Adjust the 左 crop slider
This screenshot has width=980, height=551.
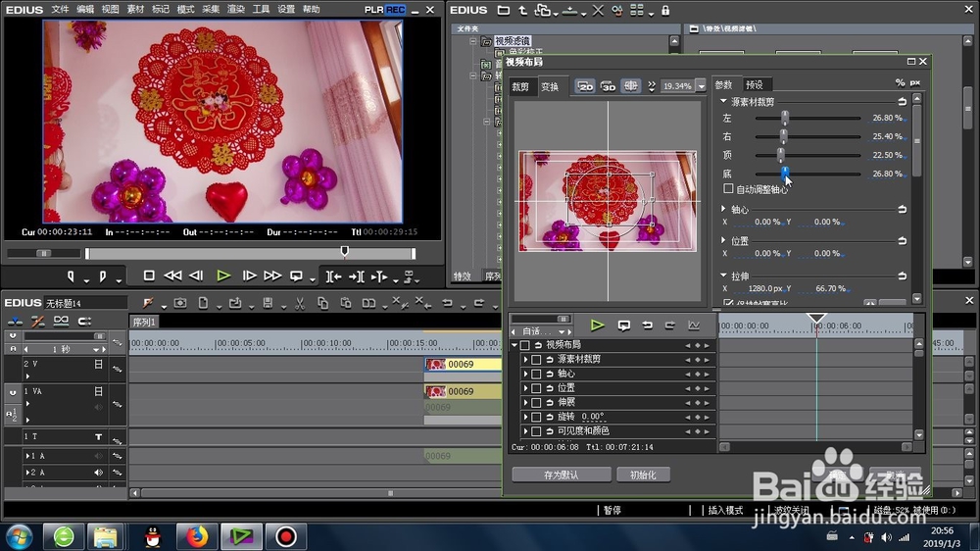tap(784, 118)
